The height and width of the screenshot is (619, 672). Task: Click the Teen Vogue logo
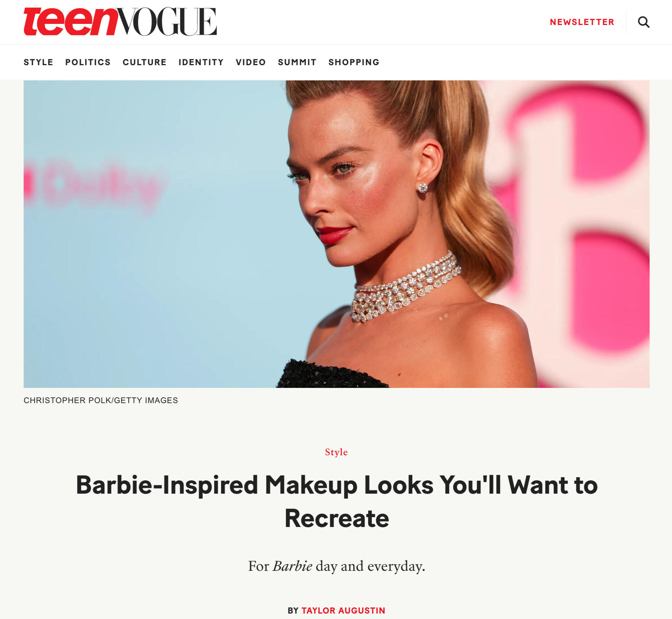[x=120, y=22]
